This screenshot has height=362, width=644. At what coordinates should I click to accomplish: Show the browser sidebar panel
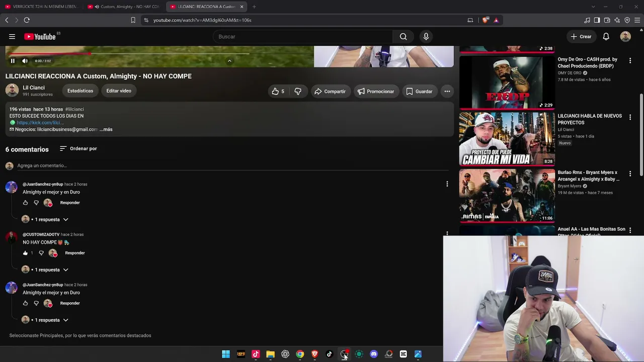coord(597,20)
